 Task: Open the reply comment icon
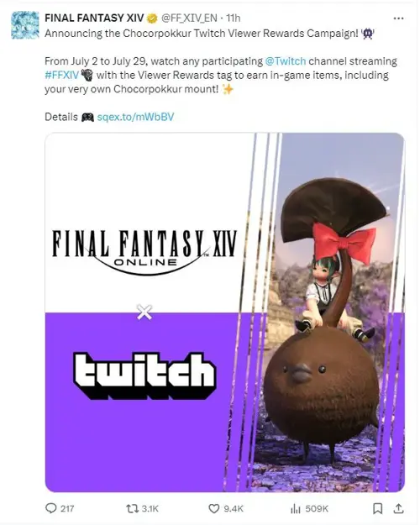tap(50, 508)
